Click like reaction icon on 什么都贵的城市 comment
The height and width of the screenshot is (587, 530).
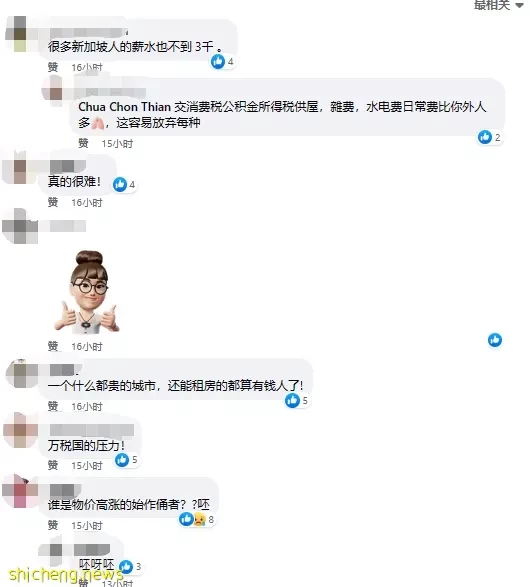292,400
